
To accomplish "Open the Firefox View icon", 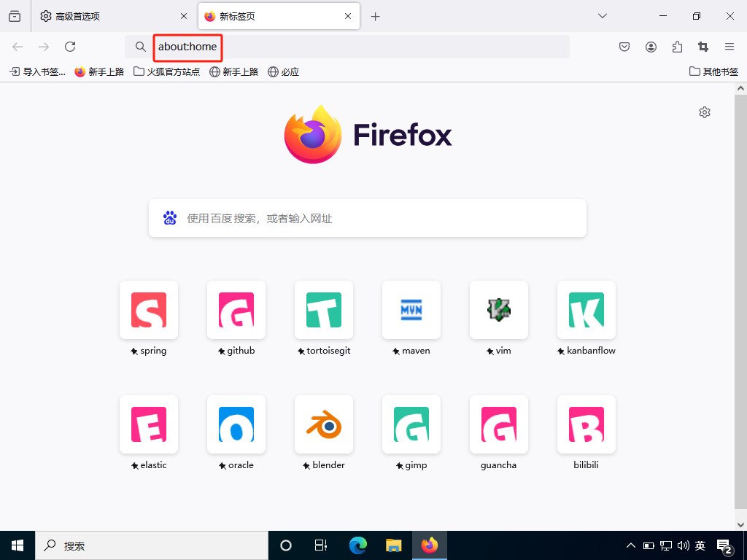I will click(15, 16).
